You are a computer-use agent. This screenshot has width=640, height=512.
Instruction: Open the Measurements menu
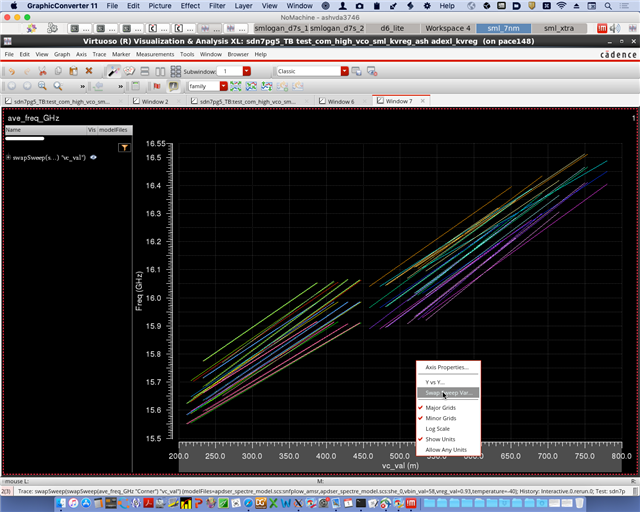point(154,54)
